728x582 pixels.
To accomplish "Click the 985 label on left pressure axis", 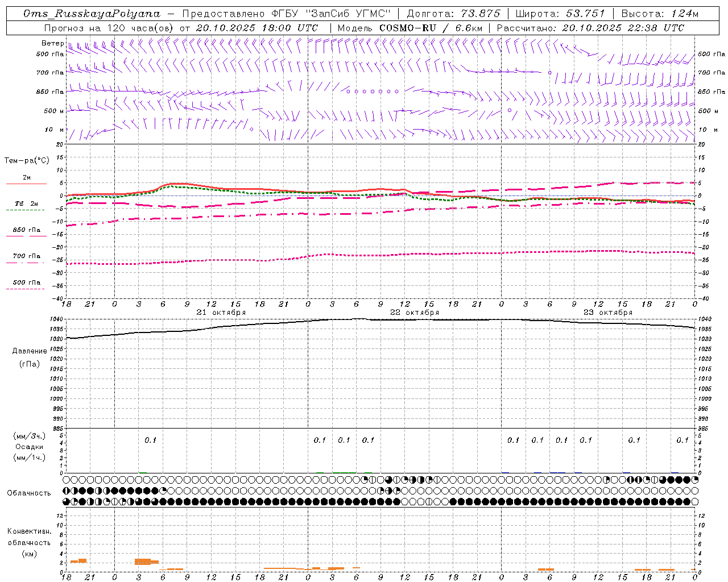I will pos(59,429).
